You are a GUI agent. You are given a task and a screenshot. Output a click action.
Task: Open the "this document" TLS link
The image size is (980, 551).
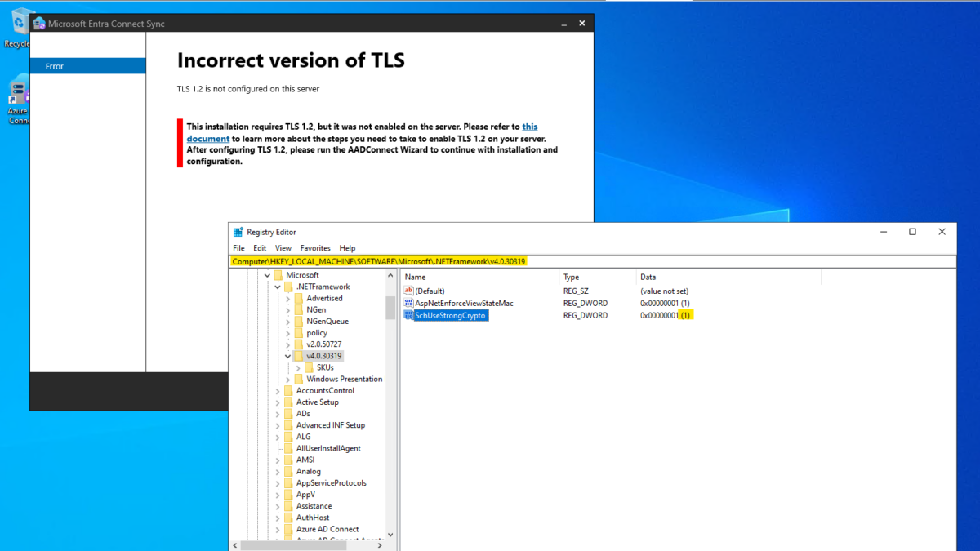pyautogui.click(x=362, y=133)
